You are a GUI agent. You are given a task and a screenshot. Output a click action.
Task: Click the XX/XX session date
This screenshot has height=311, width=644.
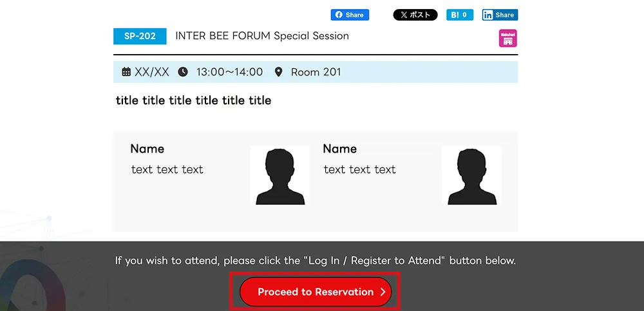click(152, 72)
